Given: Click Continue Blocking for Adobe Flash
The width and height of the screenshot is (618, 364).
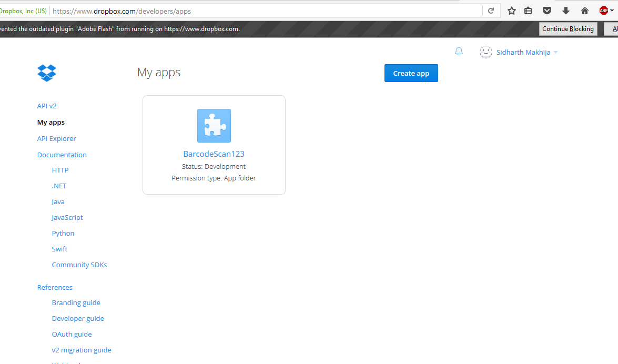Looking at the screenshot, I should point(568,28).
